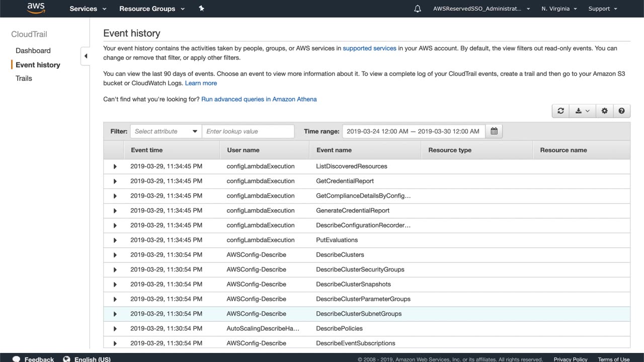The width and height of the screenshot is (644, 362).
Task: Open the Services menu
Action: (88, 9)
